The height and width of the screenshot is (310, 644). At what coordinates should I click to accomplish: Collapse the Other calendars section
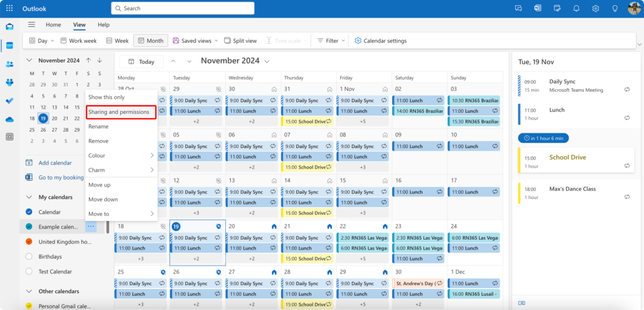tap(29, 291)
